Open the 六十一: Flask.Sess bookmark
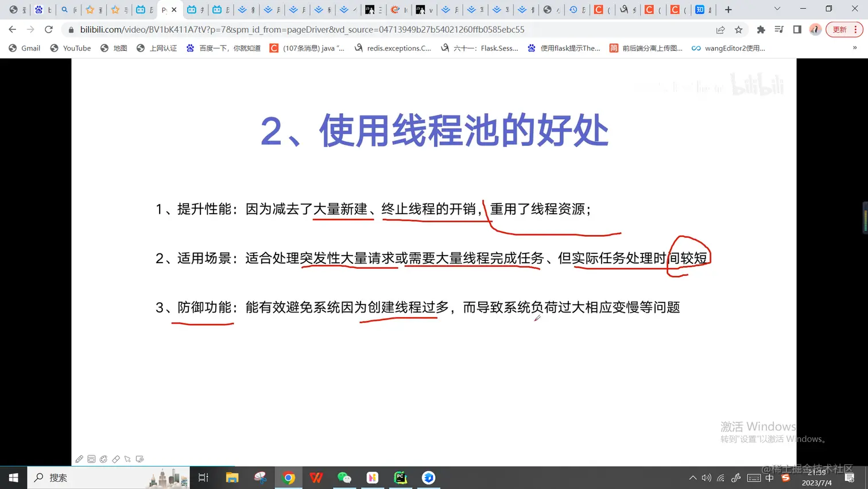The width and height of the screenshot is (868, 489). 479,48
